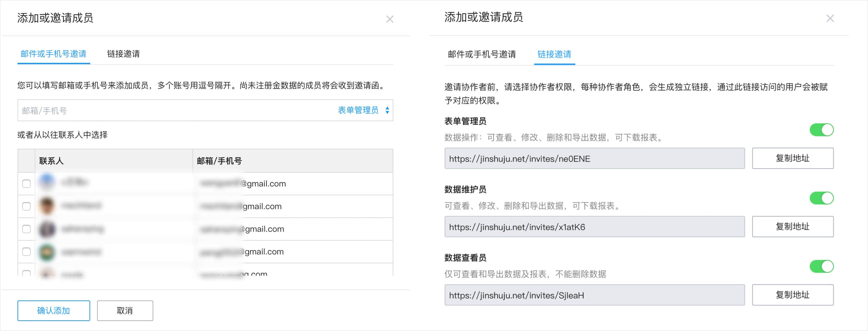This screenshot has height=331, width=868.
Task: Copy the 表单管理员 invite link address
Action: coord(792,158)
